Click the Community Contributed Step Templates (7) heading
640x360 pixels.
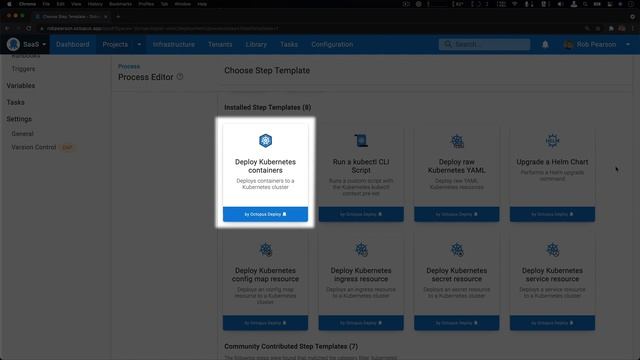[x=291, y=347]
